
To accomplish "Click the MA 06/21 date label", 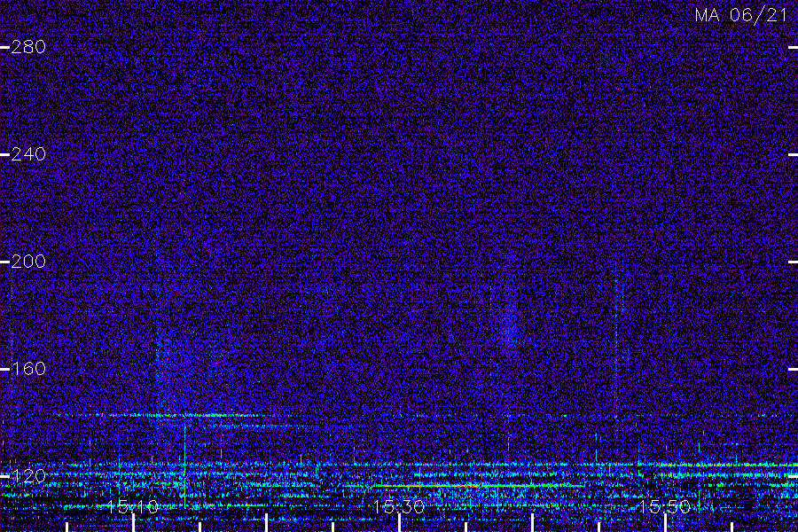I will (x=741, y=15).
